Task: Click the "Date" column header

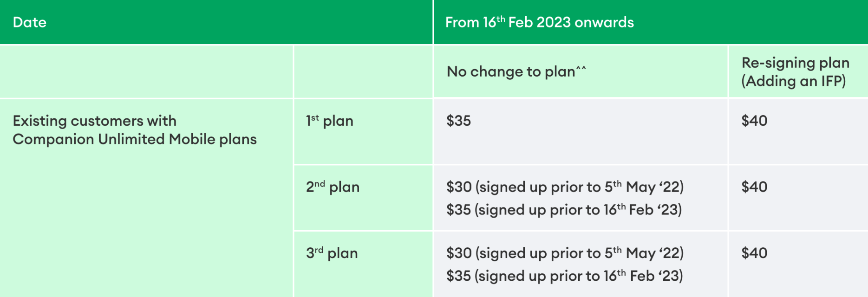Action: [x=30, y=22]
